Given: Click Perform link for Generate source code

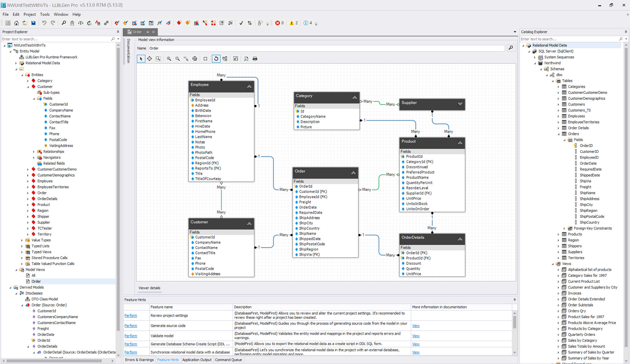Looking at the screenshot, I should click(x=130, y=325).
